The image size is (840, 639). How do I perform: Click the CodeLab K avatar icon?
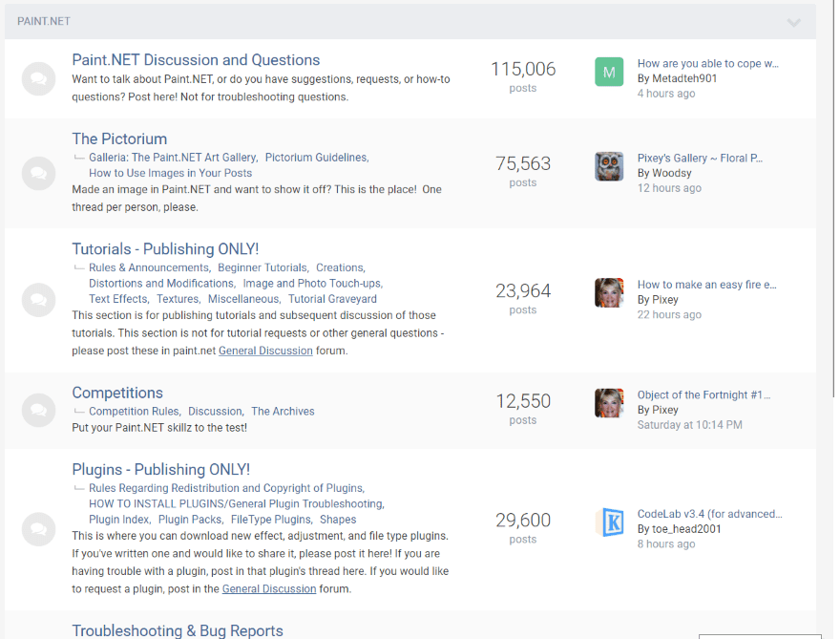609,522
